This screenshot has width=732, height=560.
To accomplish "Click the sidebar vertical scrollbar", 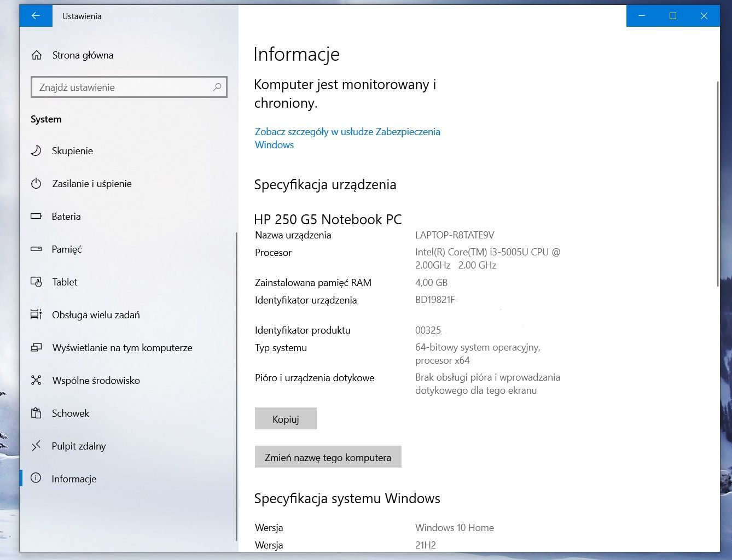I will (236, 387).
